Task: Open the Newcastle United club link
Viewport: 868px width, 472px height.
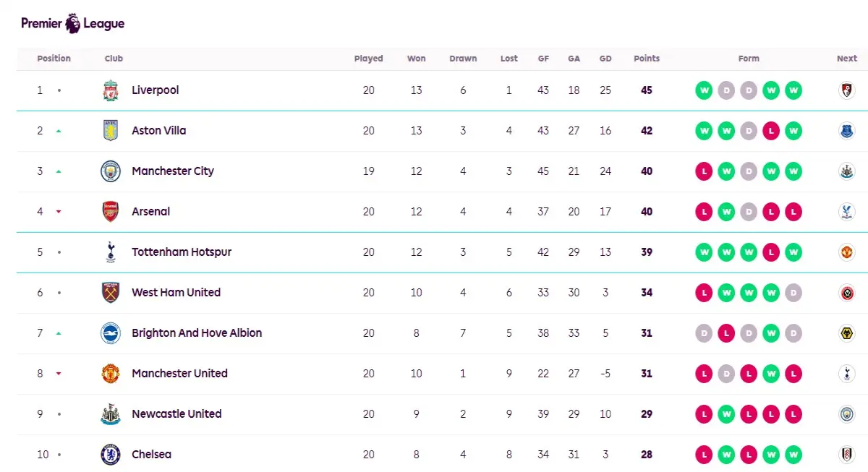Action: click(x=176, y=414)
